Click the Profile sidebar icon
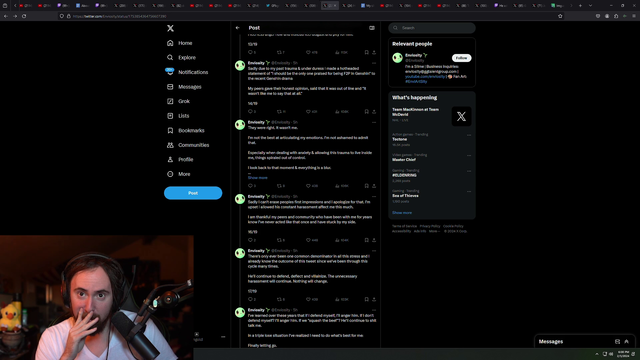The width and height of the screenshot is (640, 360). (x=170, y=160)
